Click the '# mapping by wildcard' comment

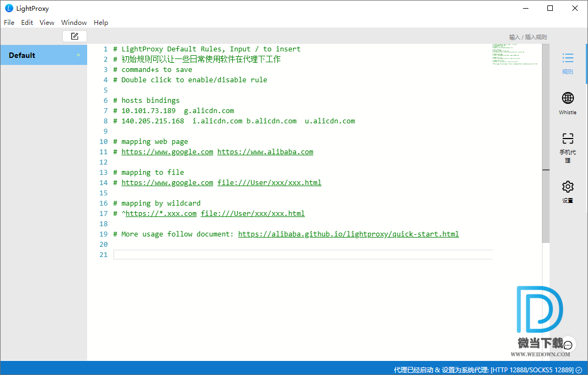[157, 203]
